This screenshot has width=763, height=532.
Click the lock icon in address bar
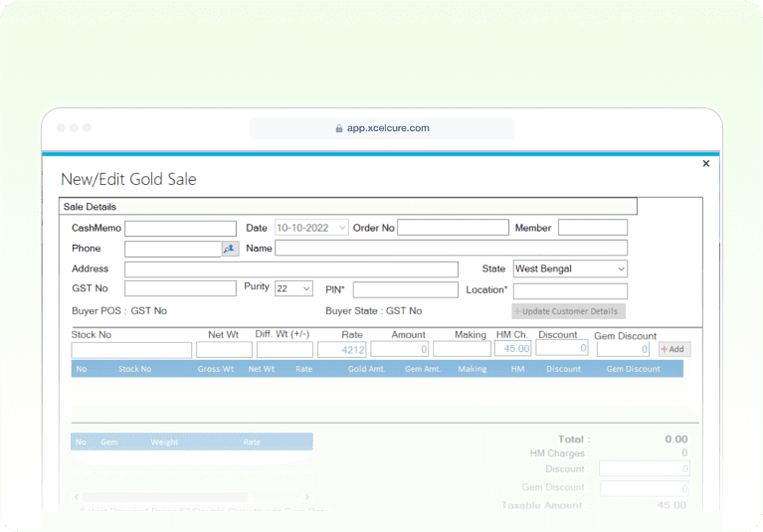[x=338, y=128]
